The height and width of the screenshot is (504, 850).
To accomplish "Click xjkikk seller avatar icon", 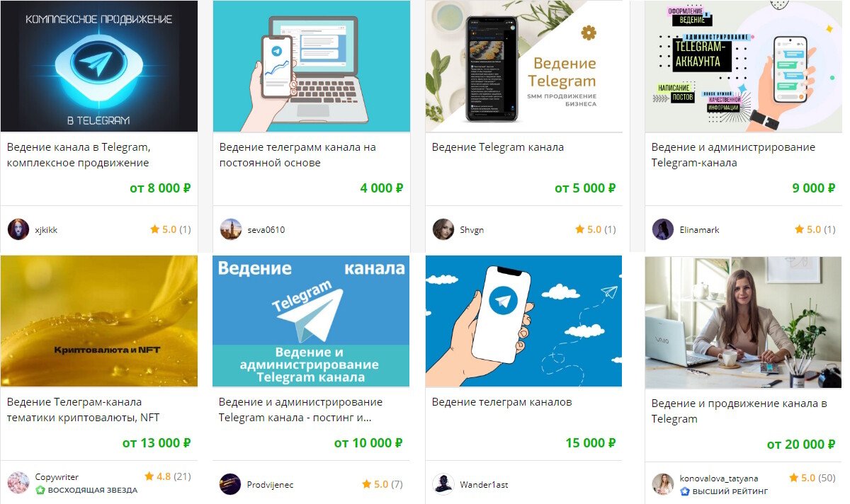I will pyautogui.click(x=18, y=229).
